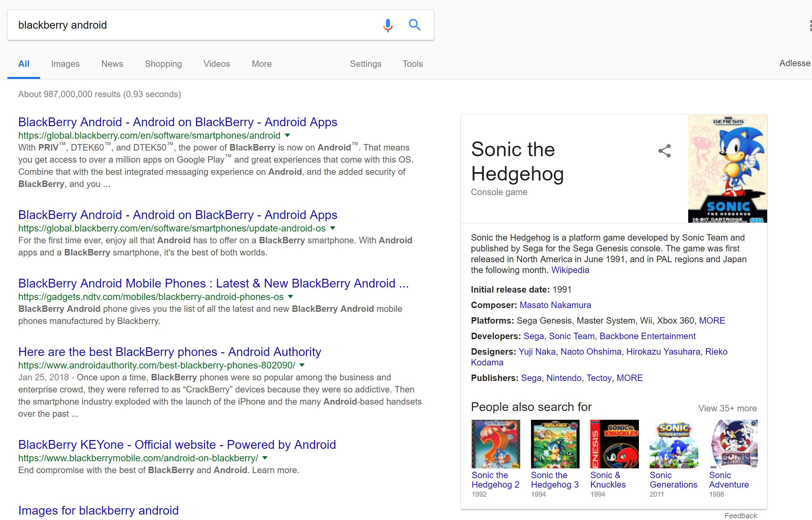Open the Videos tab

point(217,63)
